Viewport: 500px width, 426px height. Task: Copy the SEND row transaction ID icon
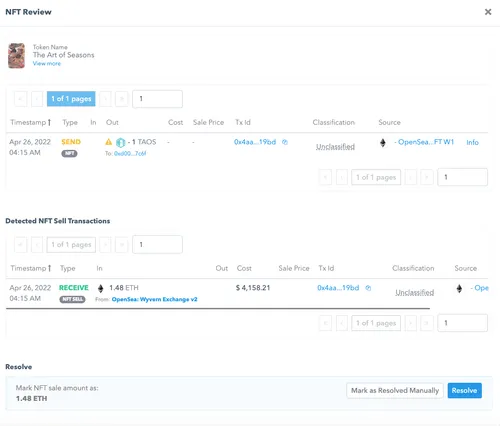pyautogui.click(x=285, y=142)
